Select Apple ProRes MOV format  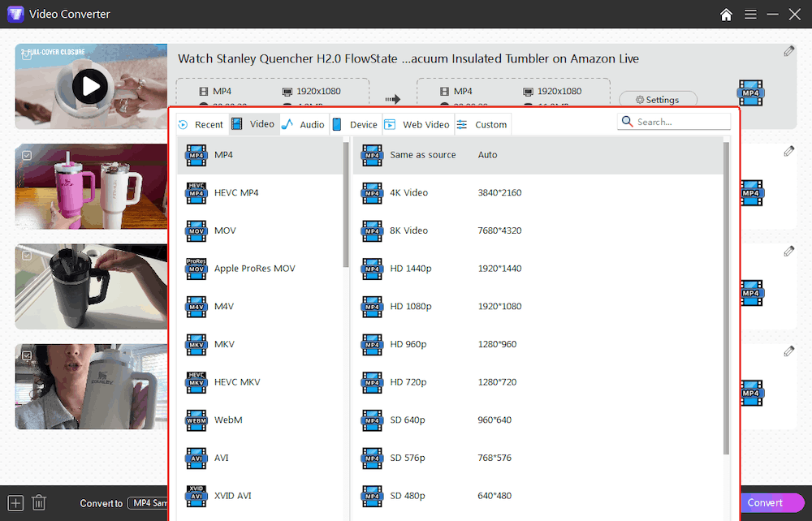(x=260, y=268)
